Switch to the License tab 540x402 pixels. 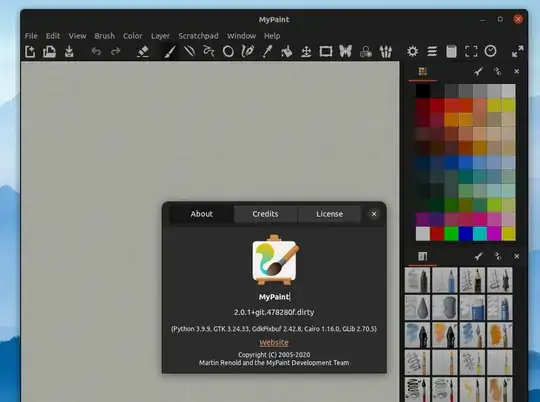(329, 214)
